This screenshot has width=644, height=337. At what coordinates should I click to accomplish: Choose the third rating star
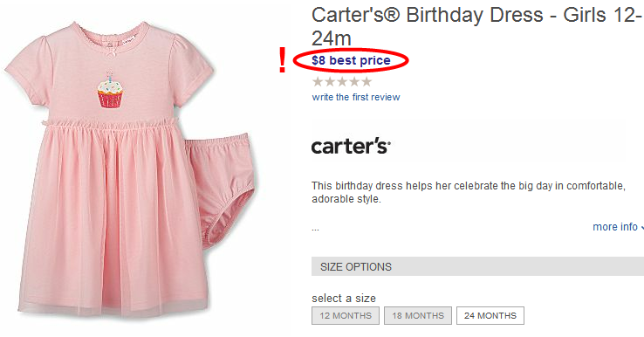click(x=342, y=82)
